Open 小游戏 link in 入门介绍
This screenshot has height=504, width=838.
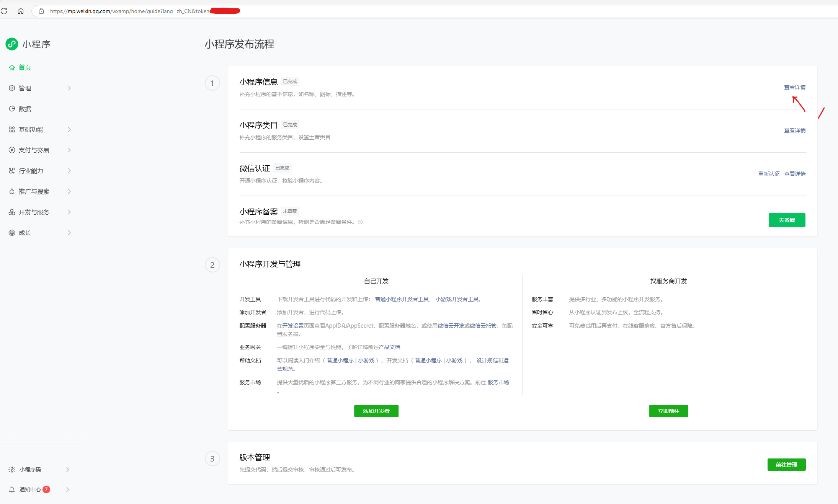(366, 360)
